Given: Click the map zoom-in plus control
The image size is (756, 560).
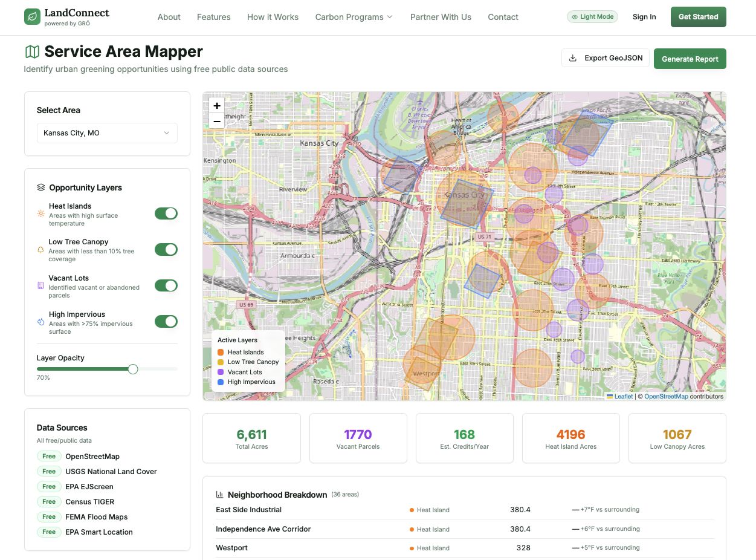Looking at the screenshot, I should (x=216, y=105).
